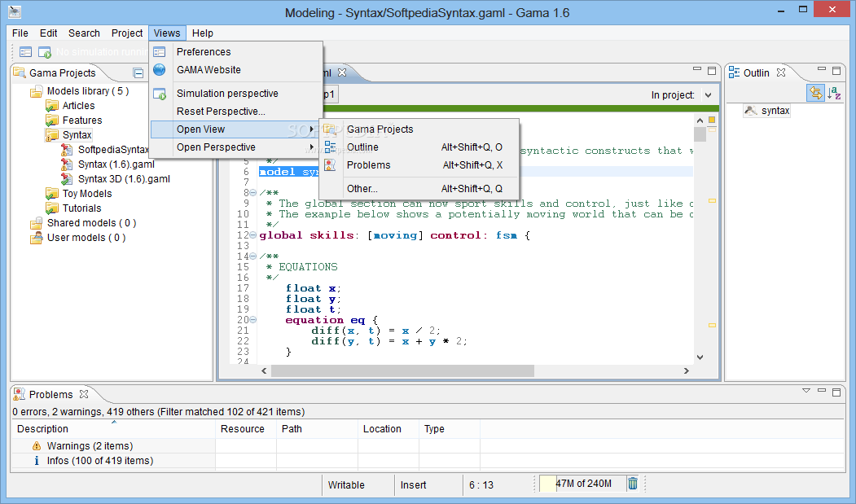
Task: Close the editor tab
Action: (342, 72)
